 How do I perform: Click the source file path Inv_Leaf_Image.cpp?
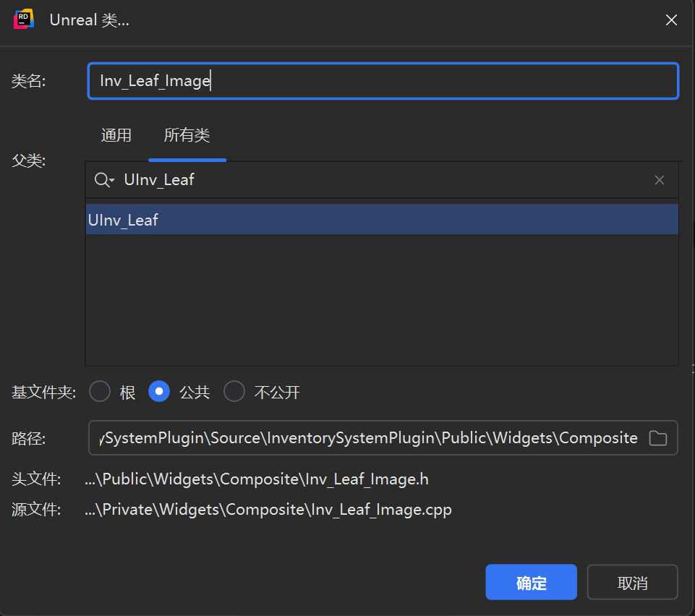pyautogui.click(x=268, y=509)
